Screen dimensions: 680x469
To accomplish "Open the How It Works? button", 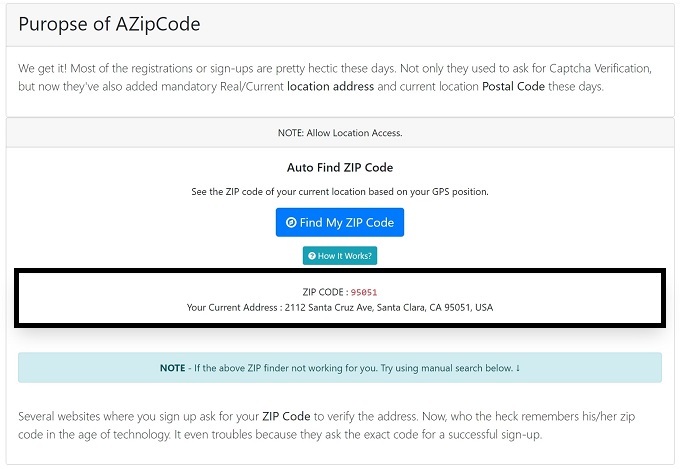I will pos(340,257).
